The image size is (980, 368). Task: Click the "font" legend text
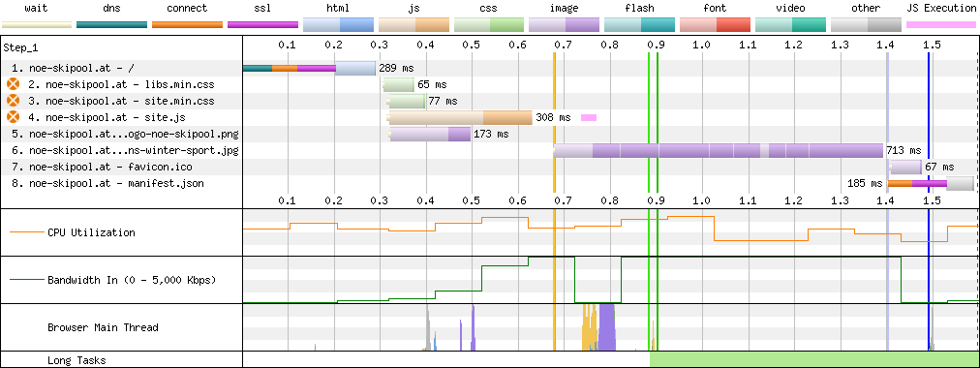(x=715, y=9)
